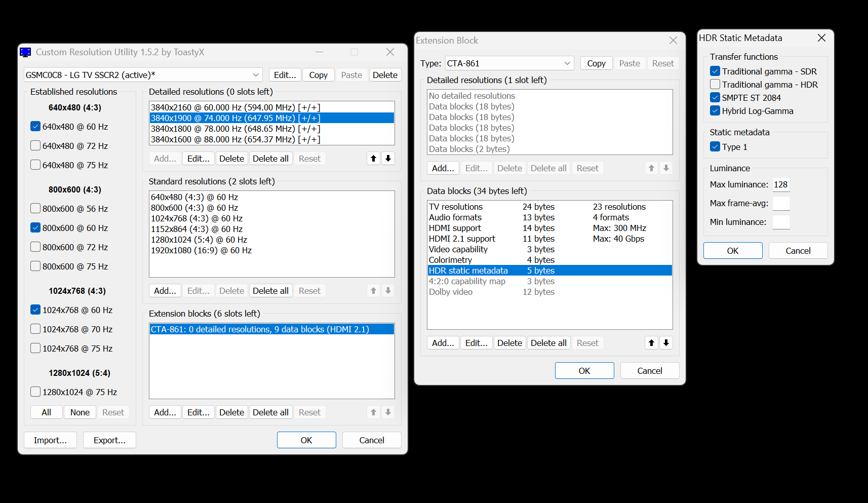Screen dimensions: 868x503
Task: Move the selected extension block down
Action: [x=388, y=412]
